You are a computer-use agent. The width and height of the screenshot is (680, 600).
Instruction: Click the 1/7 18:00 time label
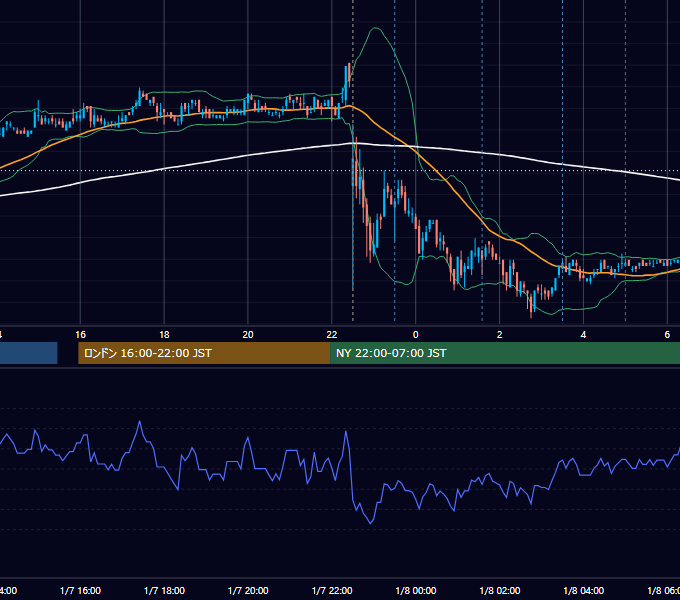164,590
